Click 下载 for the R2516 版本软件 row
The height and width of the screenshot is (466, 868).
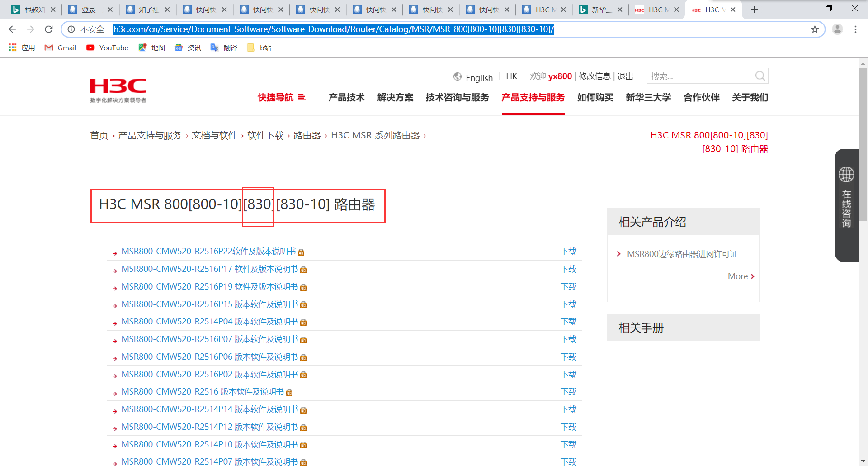(x=568, y=392)
